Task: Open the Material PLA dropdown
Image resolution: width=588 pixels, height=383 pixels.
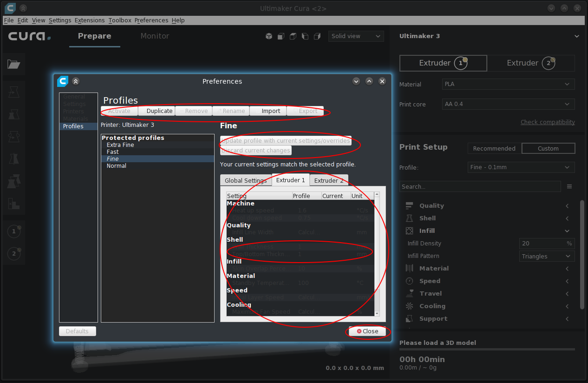Action: point(508,84)
